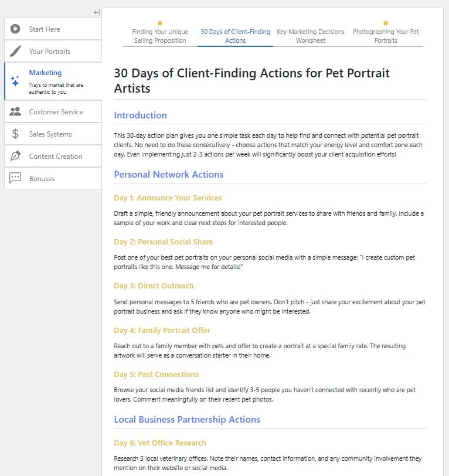
Task: Click the people icon for Customer Service
Action: [15, 112]
